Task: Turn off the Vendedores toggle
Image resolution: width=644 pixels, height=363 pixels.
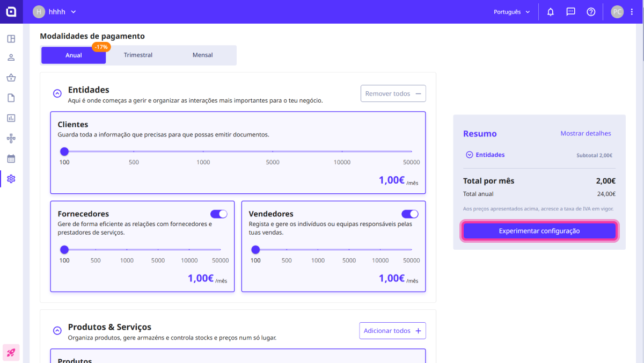Action: (x=410, y=214)
